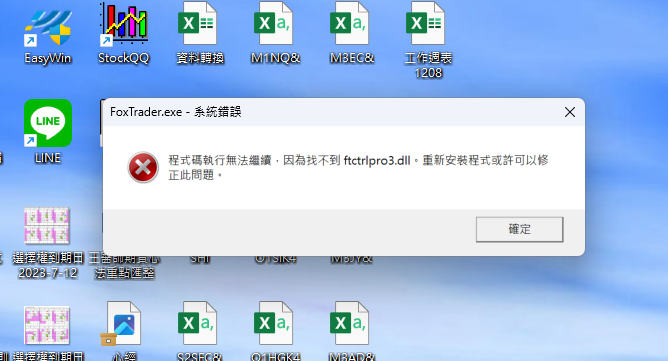Select the Q1HGK4 CSV file icon
Viewport: 668px width, 361px height.
click(274, 323)
